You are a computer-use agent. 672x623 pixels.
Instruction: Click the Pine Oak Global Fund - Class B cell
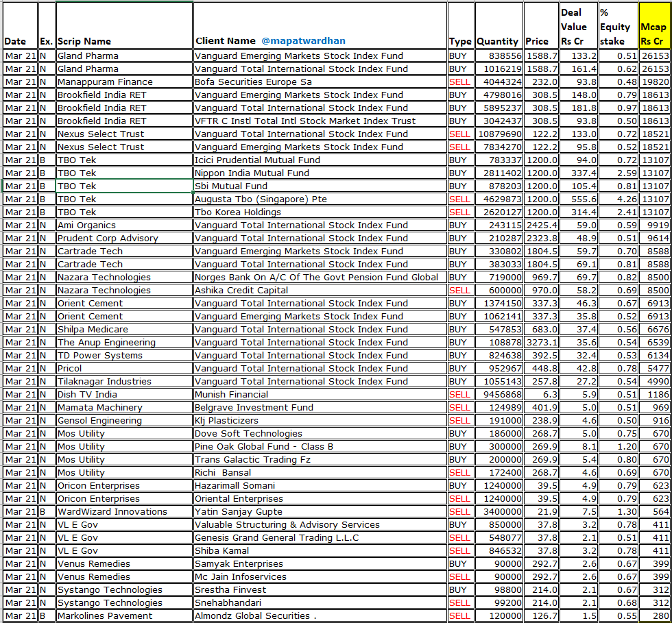(x=320, y=446)
